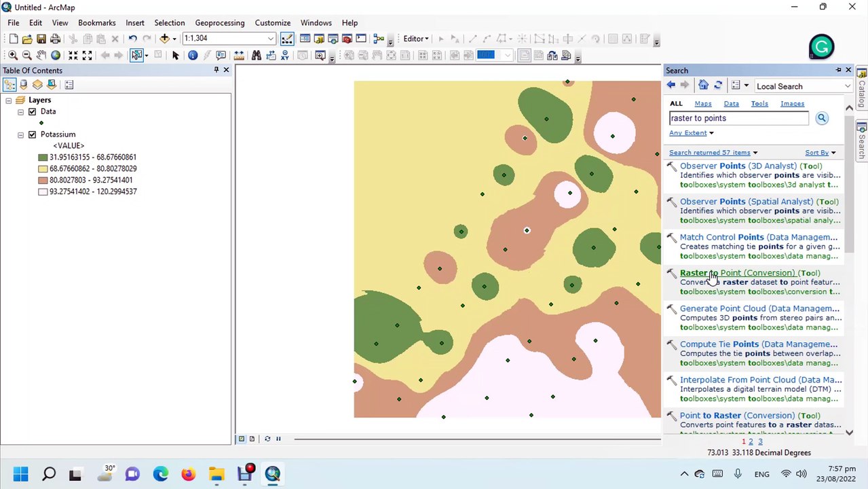Switch TOC to List By Drawing Order
The width and height of the screenshot is (868, 489).
[10, 85]
